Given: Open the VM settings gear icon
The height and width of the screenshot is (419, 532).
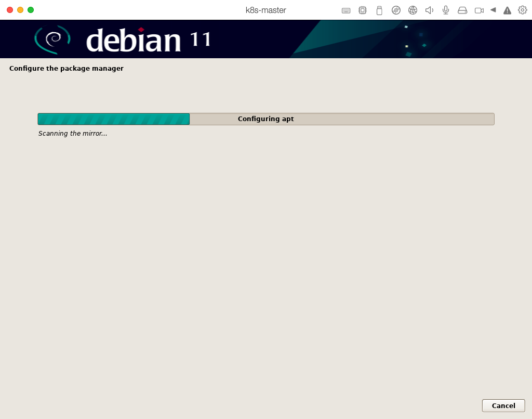Looking at the screenshot, I should coord(523,10).
